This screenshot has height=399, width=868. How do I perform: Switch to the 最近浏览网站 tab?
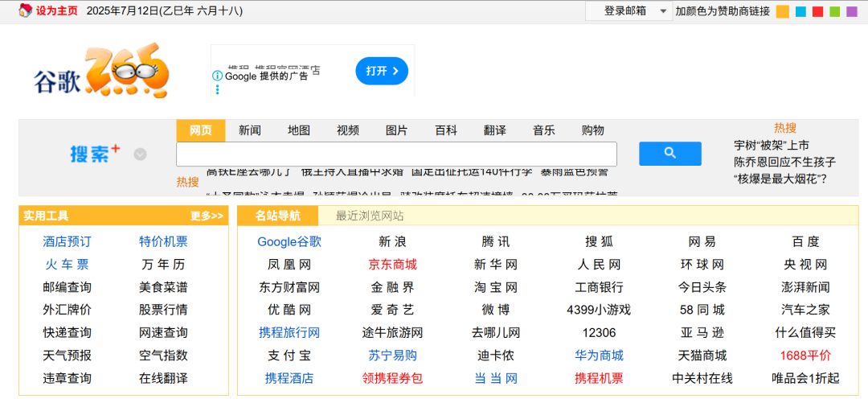click(x=370, y=216)
